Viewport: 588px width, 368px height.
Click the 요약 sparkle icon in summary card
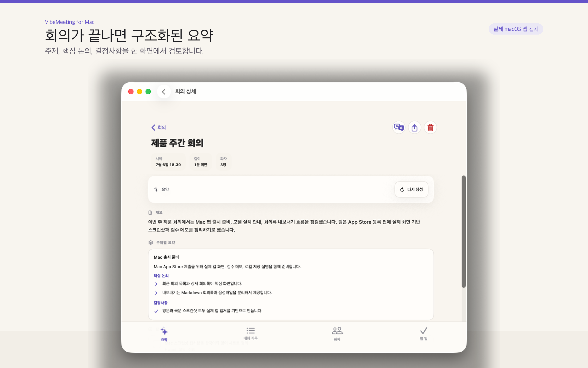[x=156, y=189]
